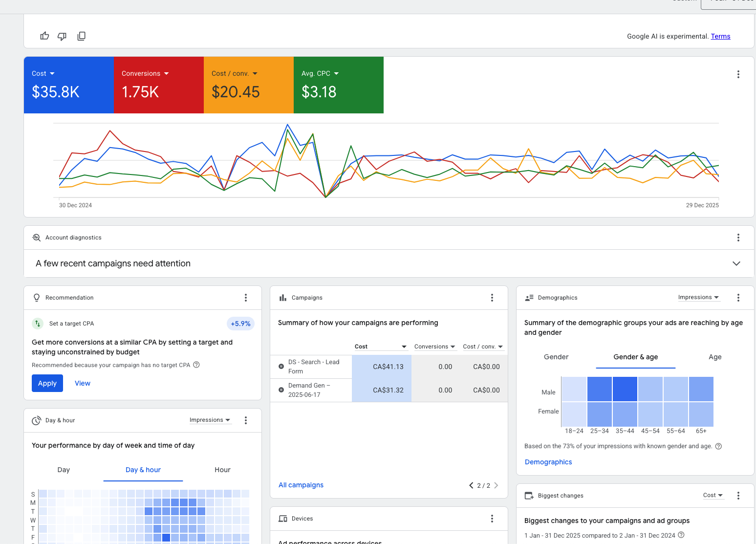This screenshot has height=544, width=756.
Task: Copy the AI summary with copy icon
Action: [x=82, y=36]
